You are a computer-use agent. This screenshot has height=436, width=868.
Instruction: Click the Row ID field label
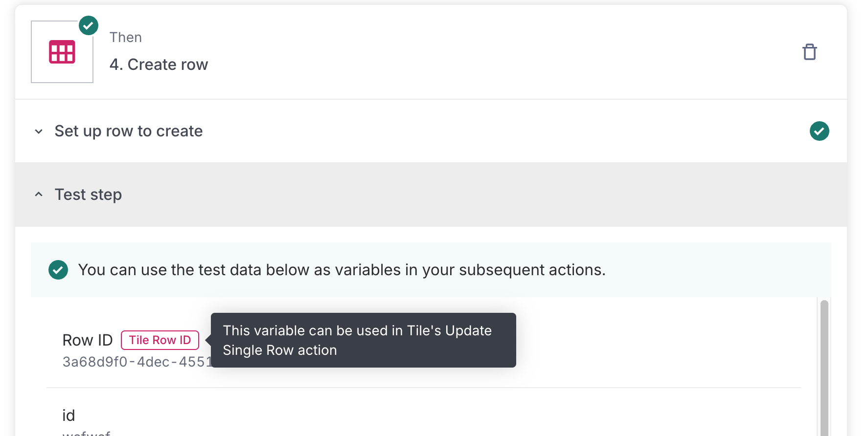tap(88, 340)
